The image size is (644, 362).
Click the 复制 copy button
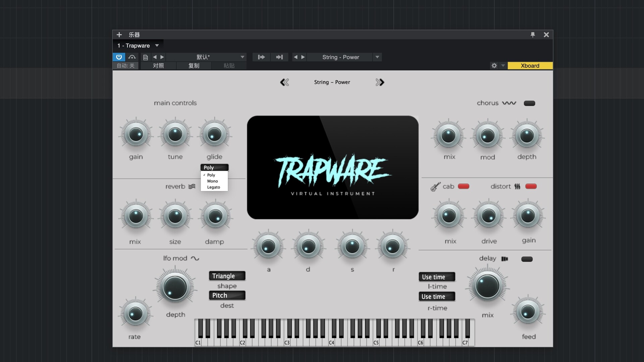(x=194, y=66)
